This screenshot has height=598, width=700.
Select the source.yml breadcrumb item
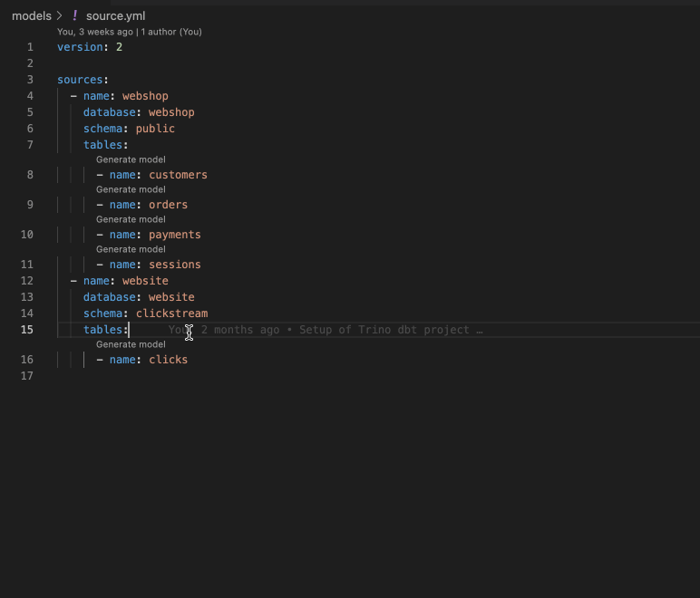(x=116, y=16)
